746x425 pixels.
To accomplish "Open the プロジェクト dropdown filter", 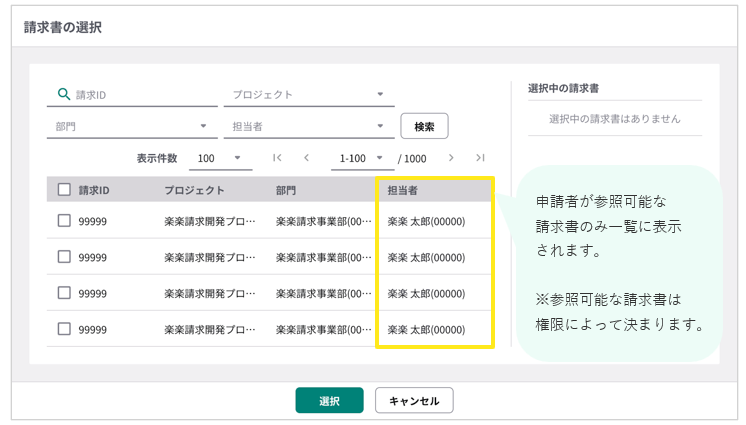I will click(309, 95).
